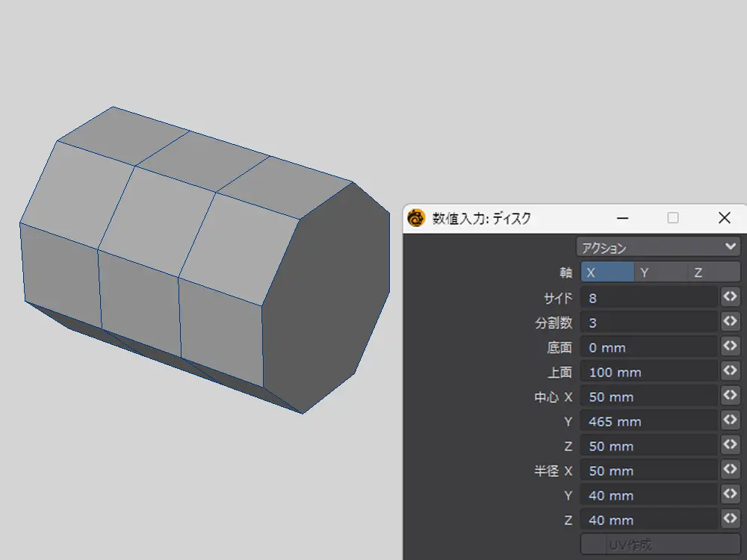Switch the axis to Y
The height and width of the screenshot is (560, 747).
click(x=660, y=273)
